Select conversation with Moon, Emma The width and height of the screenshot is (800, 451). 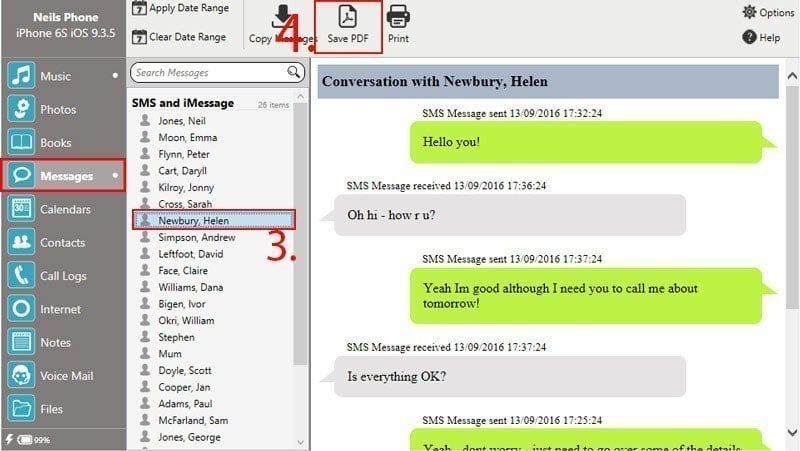pos(187,137)
